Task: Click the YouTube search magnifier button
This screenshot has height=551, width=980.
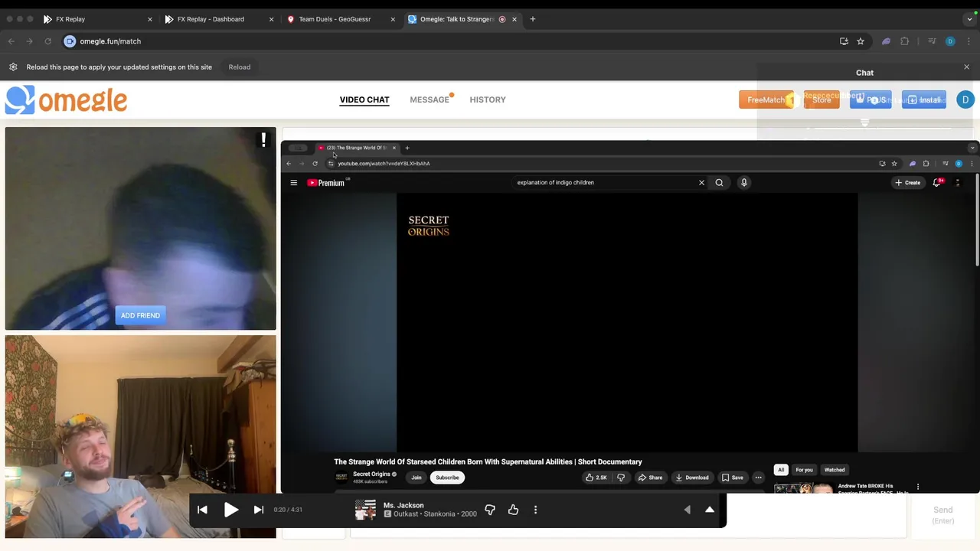Action: click(x=719, y=182)
